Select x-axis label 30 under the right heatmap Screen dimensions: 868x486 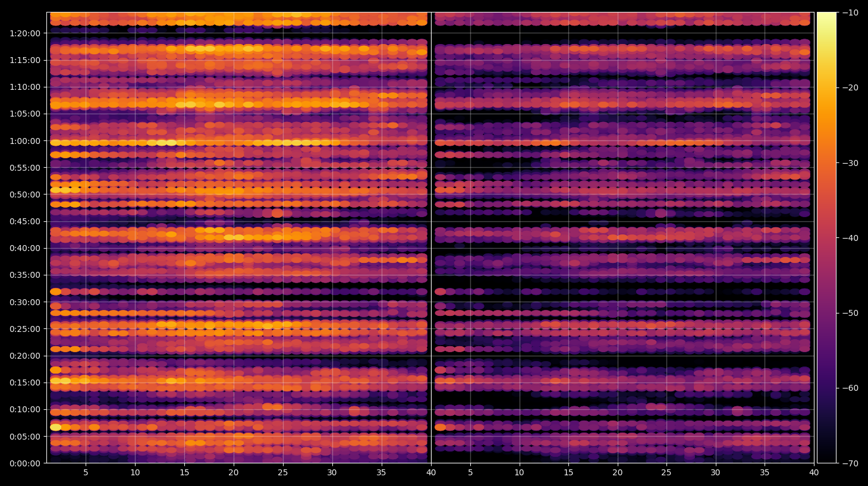[x=715, y=473]
